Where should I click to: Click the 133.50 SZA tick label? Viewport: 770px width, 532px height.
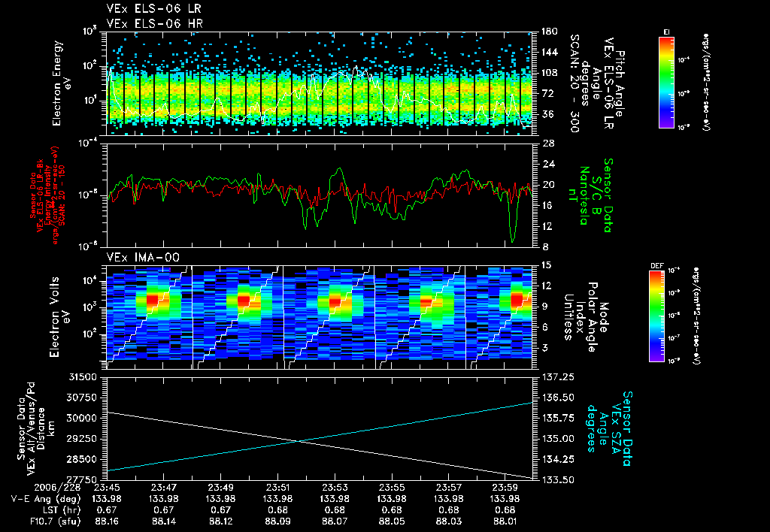559,479
